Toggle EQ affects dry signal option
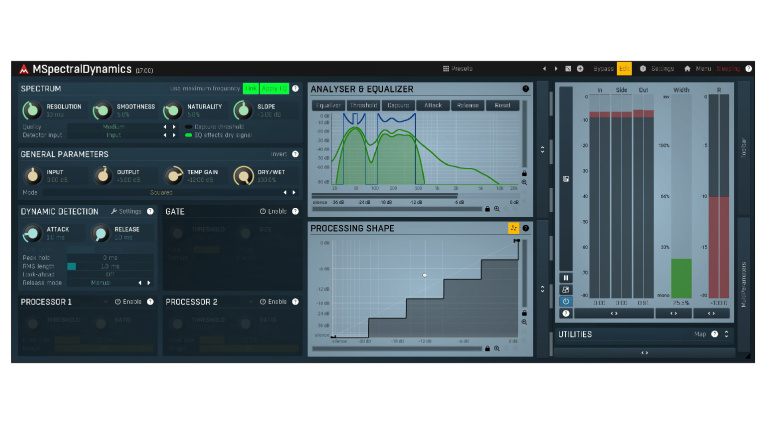The height and width of the screenshot is (424, 768). click(x=218, y=135)
